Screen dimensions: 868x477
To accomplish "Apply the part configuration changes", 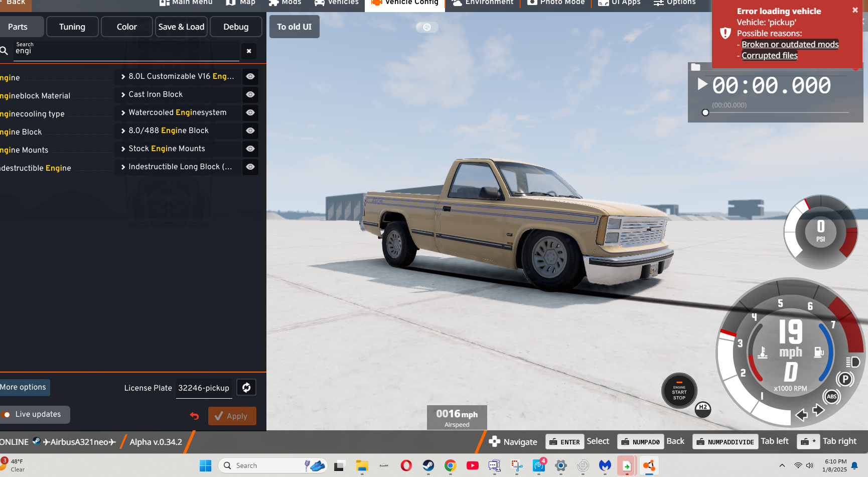I will [x=232, y=416].
